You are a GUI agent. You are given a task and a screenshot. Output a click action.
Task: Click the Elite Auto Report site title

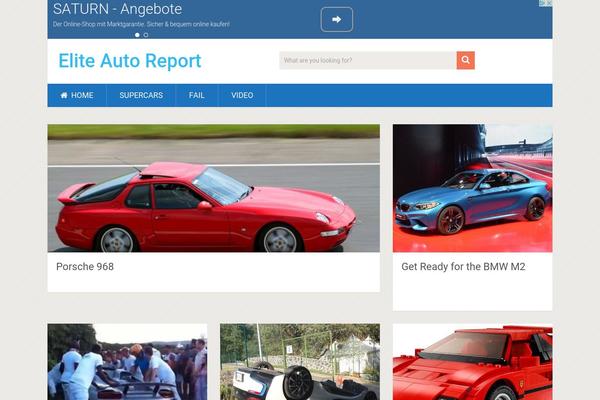tap(130, 61)
